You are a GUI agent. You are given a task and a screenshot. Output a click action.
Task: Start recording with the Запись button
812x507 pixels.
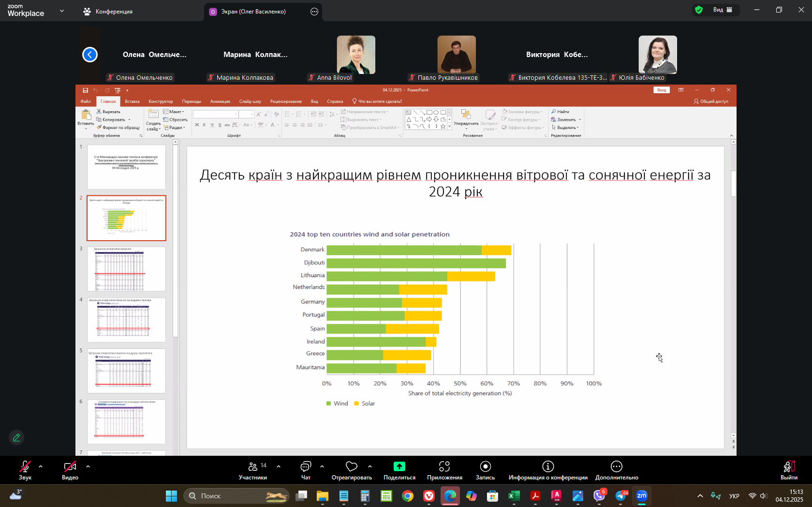pos(485,470)
